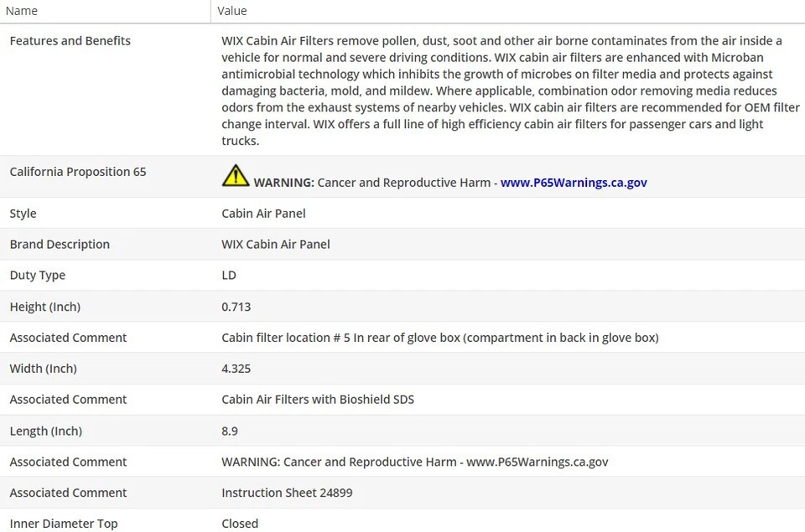Select the Inner Diameter Top row label
The width and height of the screenshot is (805, 532).
(x=64, y=524)
